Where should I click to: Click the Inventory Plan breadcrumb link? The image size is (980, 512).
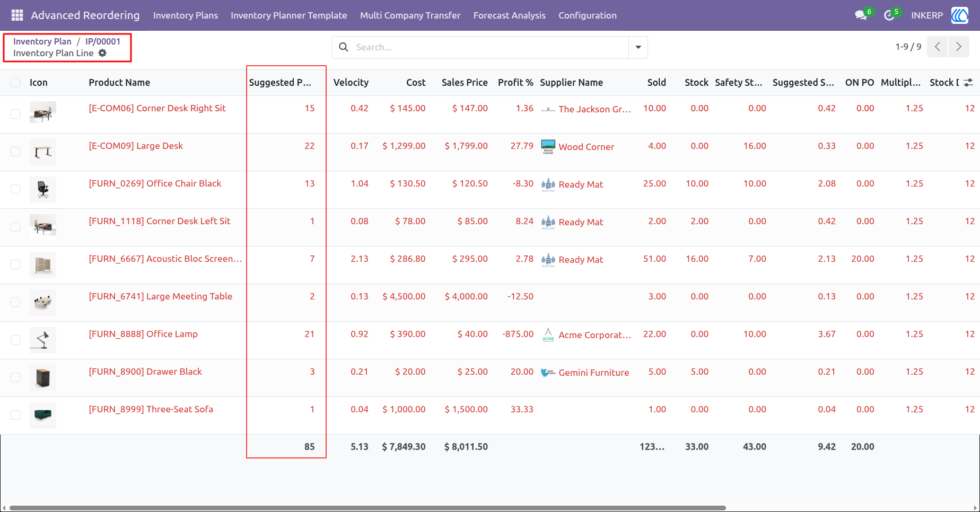pyautogui.click(x=42, y=41)
